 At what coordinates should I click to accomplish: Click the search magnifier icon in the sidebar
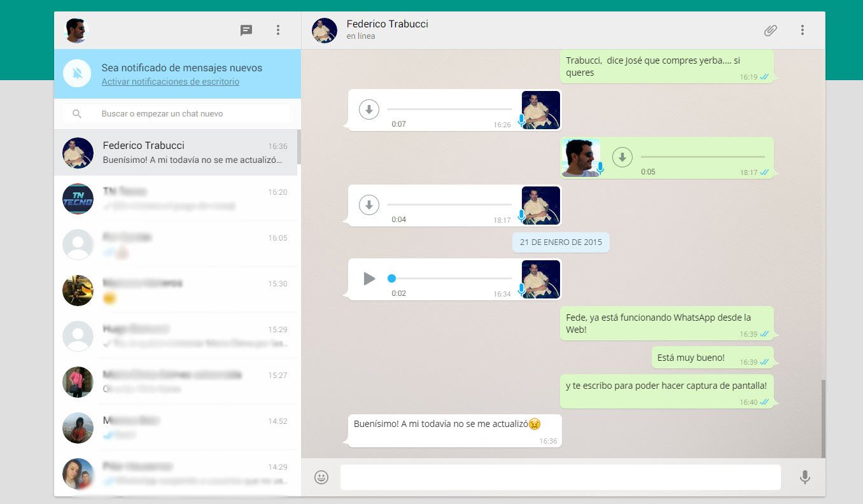point(77,113)
